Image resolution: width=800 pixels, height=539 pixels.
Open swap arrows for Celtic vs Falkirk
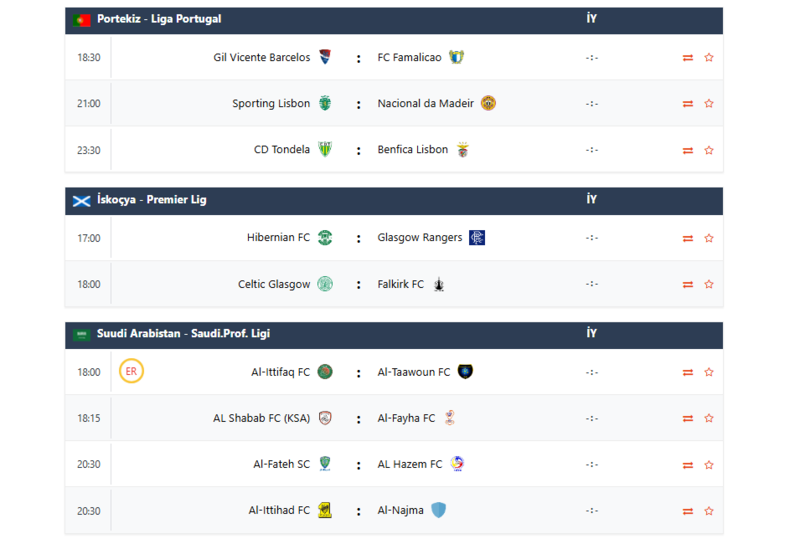[x=688, y=284]
